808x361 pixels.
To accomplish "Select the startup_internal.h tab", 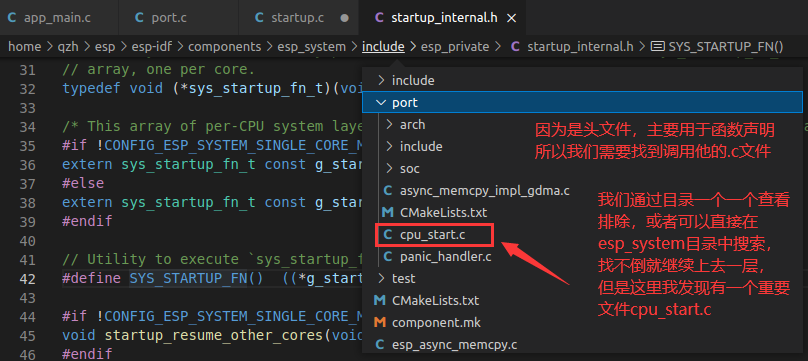I will pyautogui.click(x=444, y=18).
